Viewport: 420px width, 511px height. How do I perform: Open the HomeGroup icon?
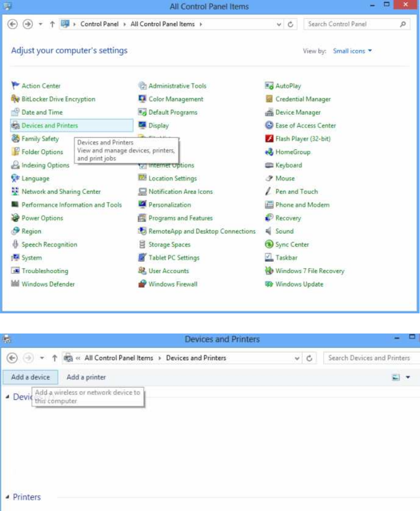[x=269, y=152]
